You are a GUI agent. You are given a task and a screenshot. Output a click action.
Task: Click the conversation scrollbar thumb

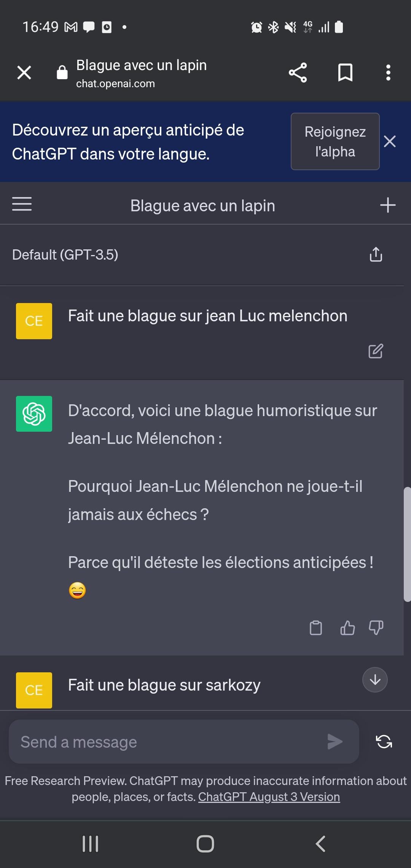(407, 544)
